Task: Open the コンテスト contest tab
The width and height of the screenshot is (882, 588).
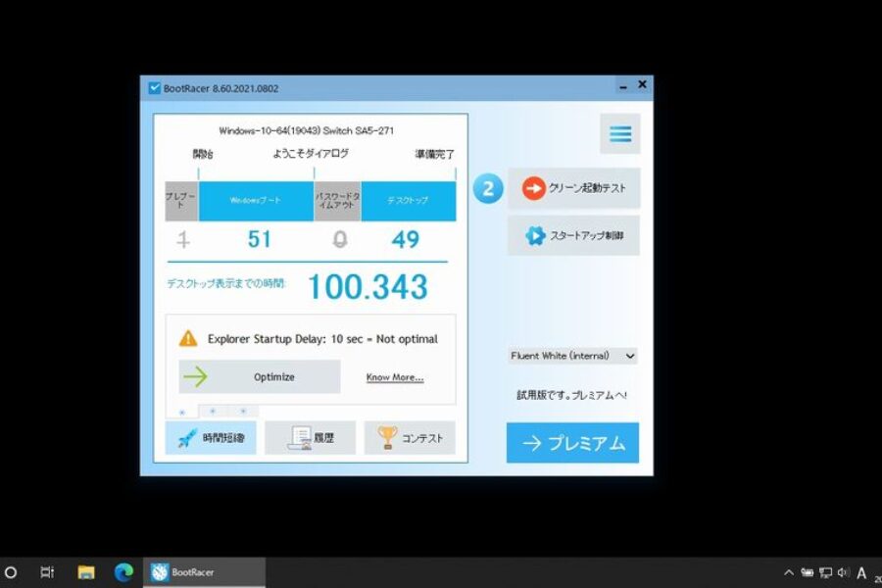Action: pos(410,437)
